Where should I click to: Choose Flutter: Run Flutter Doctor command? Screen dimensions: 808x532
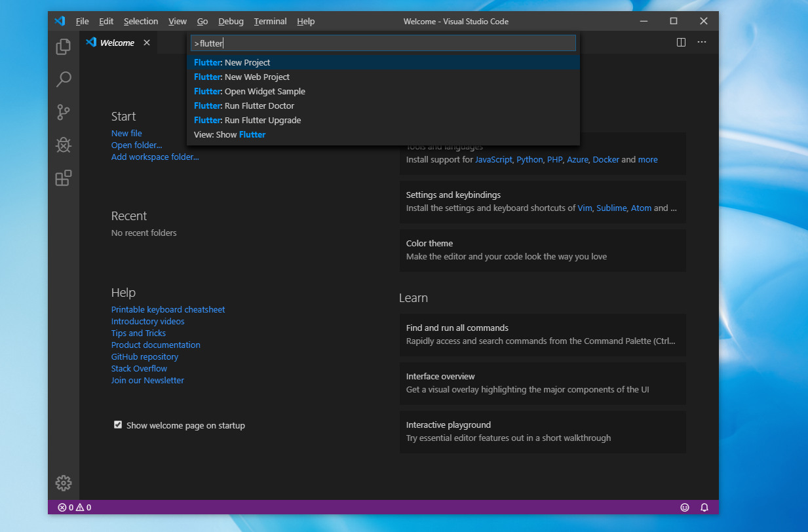coord(383,105)
